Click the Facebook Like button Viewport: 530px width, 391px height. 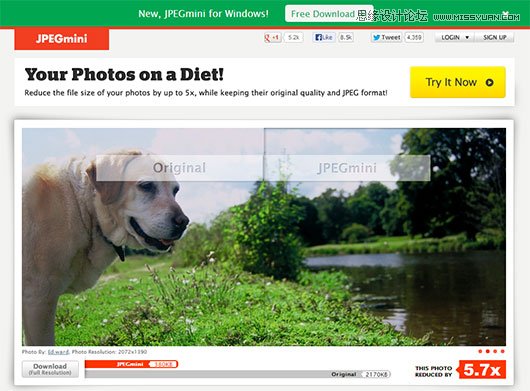click(324, 37)
